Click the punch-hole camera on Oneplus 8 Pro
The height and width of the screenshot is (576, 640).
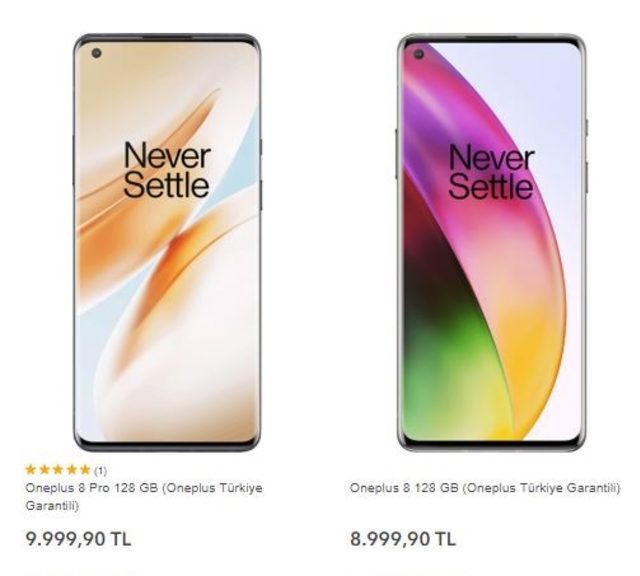click(96, 53)
